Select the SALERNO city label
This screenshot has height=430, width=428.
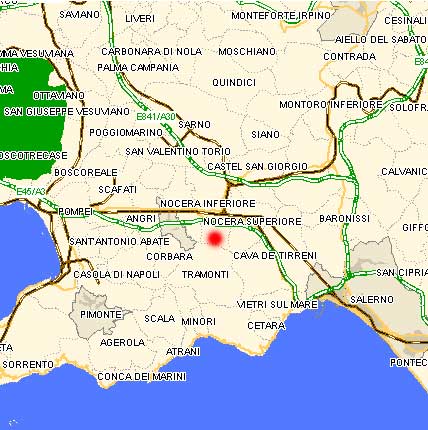tap(372, 300)
